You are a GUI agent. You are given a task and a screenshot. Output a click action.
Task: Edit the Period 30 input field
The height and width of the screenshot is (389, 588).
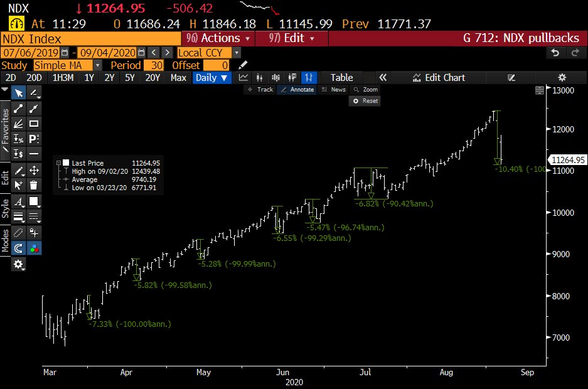[154, 65]
